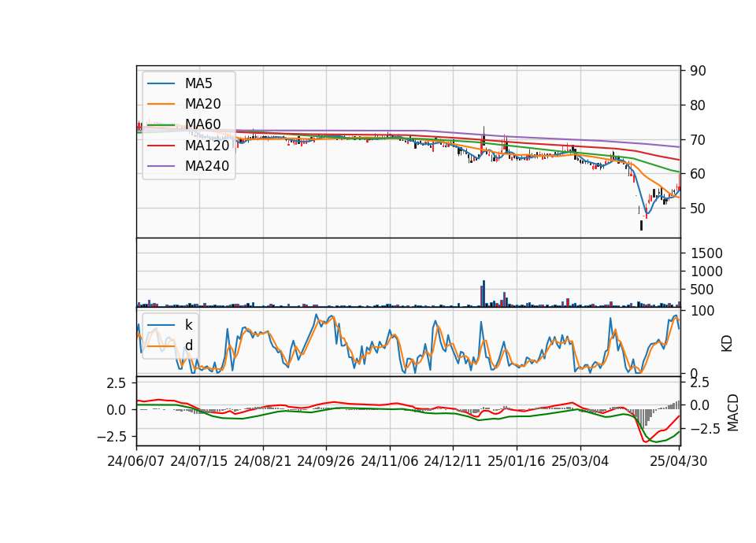
Task: Click the MACD axis label
Action: [x=733, y=412]
